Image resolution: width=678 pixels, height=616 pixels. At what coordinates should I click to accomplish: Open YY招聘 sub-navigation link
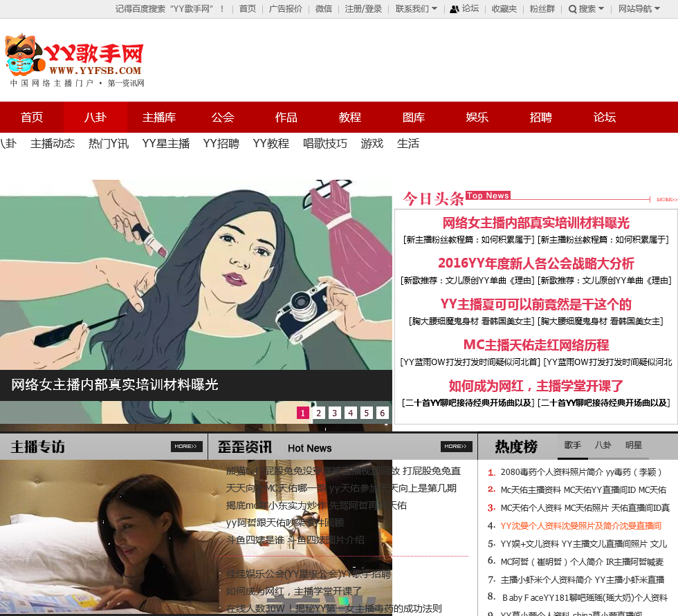pyautogui.click(x=221, y=143)
